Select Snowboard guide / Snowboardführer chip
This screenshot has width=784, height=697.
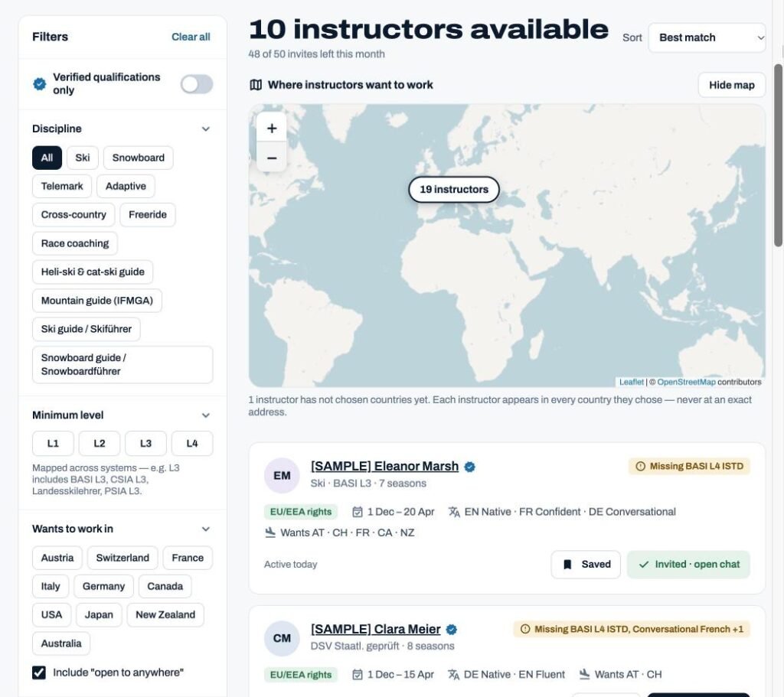[122, 365]
